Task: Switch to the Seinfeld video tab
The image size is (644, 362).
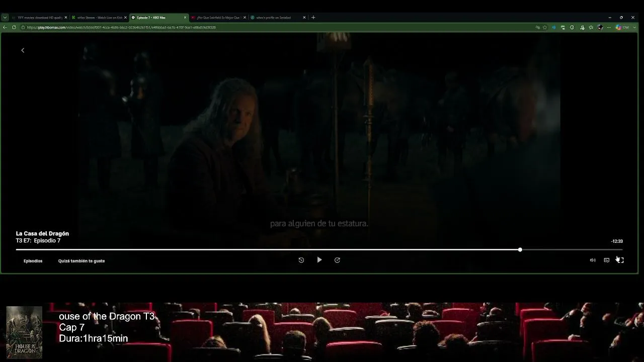Action: pyautogui.click(x=218, y=18)
